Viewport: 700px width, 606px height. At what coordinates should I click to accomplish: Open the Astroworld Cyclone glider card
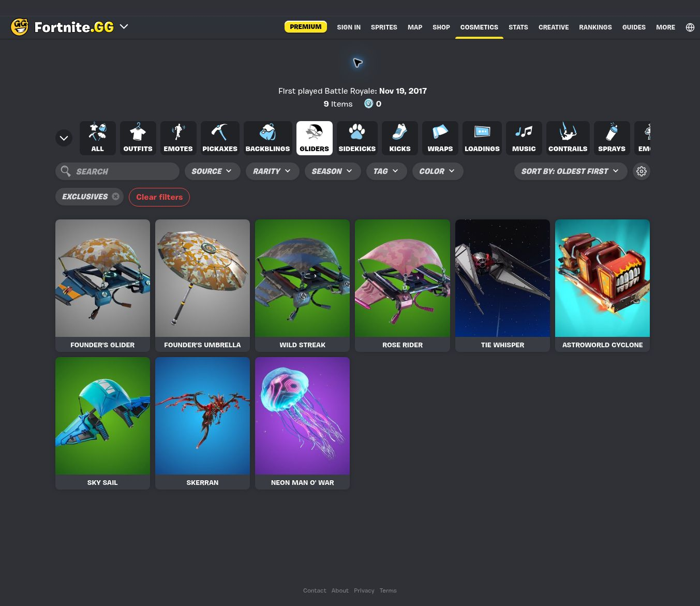pos(602,286)
